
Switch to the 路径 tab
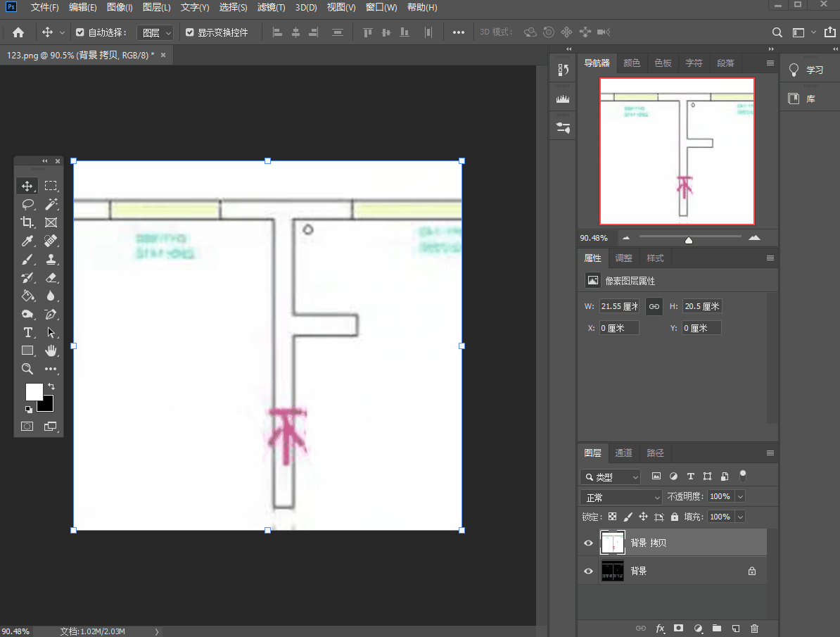655,453
